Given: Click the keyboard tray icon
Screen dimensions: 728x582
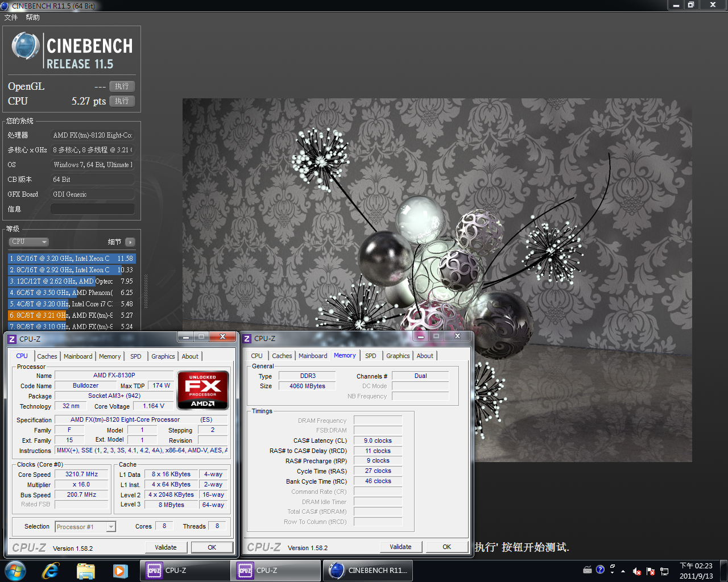Looking at the screenshot, I should pos(588,569).
